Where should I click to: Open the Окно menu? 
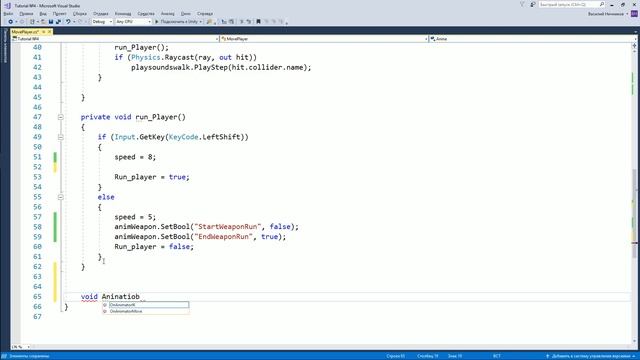(x=186, y=14)
